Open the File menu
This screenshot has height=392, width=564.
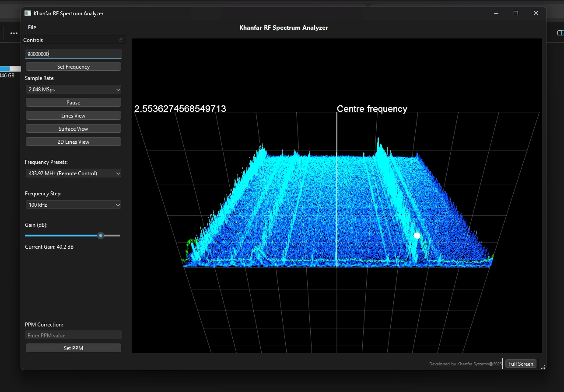(32, 27)
